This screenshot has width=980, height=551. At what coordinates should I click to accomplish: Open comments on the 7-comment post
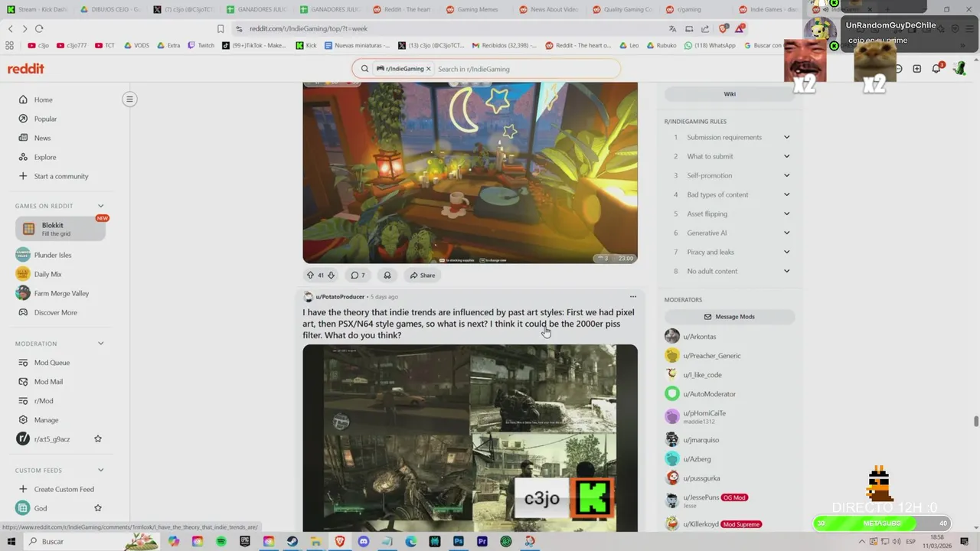click(358, 275)
